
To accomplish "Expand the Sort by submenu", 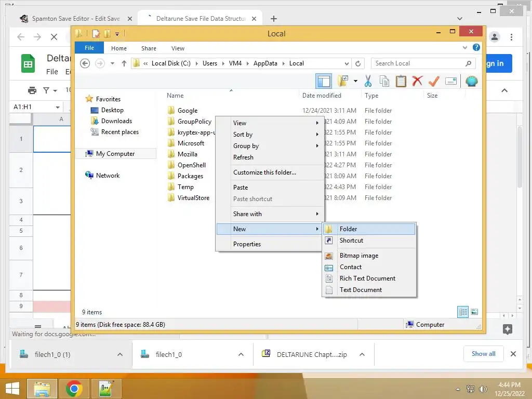I will click(x=270, y=135).
